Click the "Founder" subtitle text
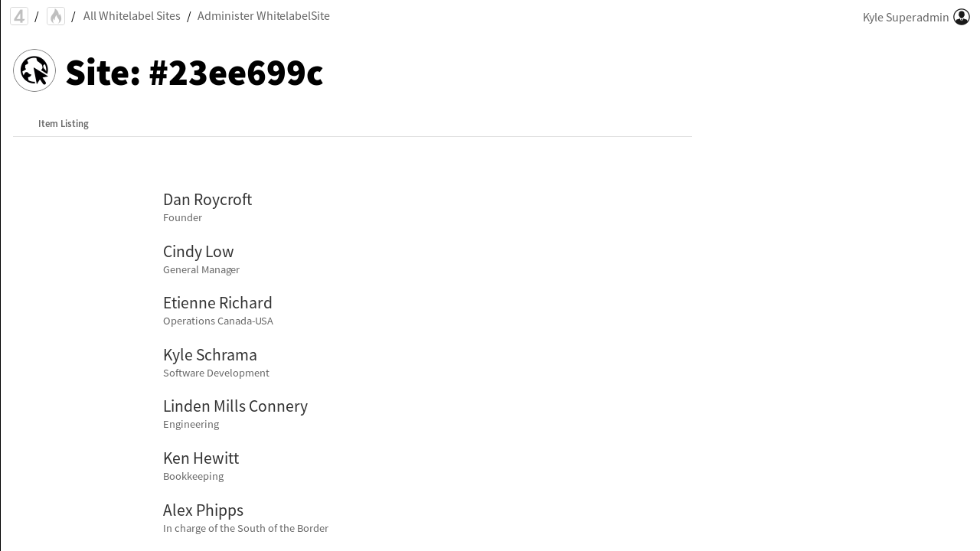 tap(182, 218)
